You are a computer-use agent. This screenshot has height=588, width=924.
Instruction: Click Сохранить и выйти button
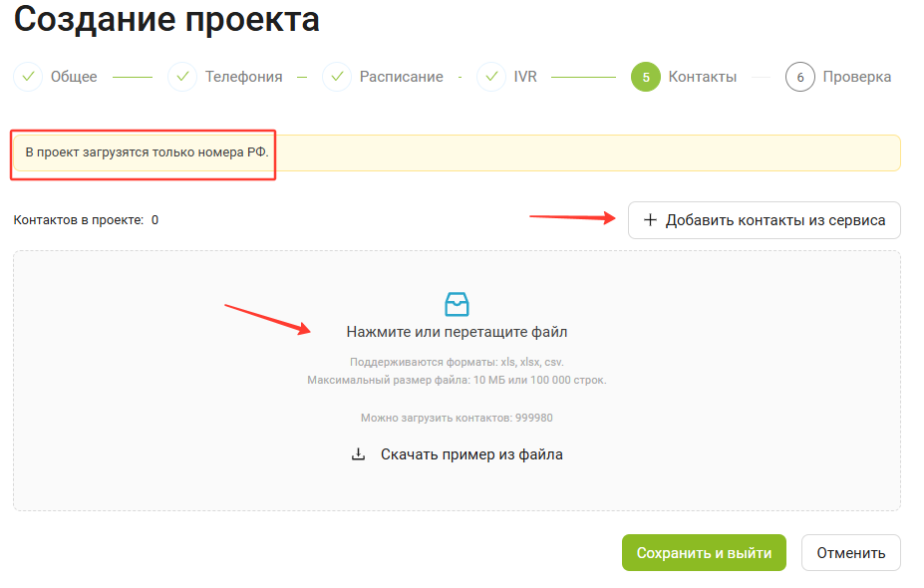[x=704, y=553]
